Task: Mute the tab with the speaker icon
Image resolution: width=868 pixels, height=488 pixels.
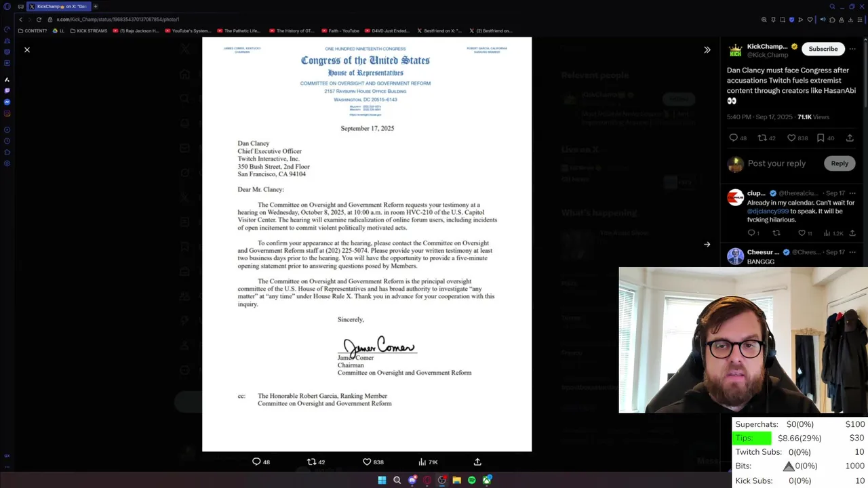Action: pos(823,20)
